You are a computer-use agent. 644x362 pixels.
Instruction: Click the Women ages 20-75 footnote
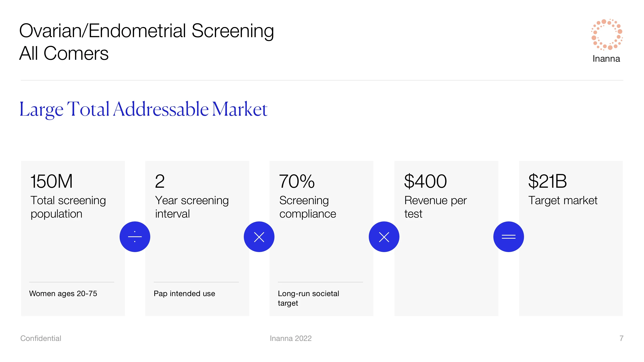point(63,294)
